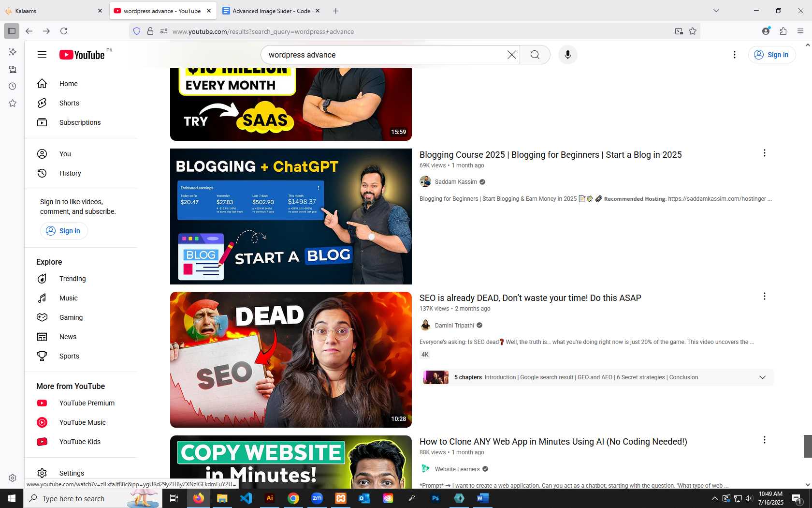This screenshot has width=812, height=508.
Task: Click top-right Sign in button
Action: (772, 55)
